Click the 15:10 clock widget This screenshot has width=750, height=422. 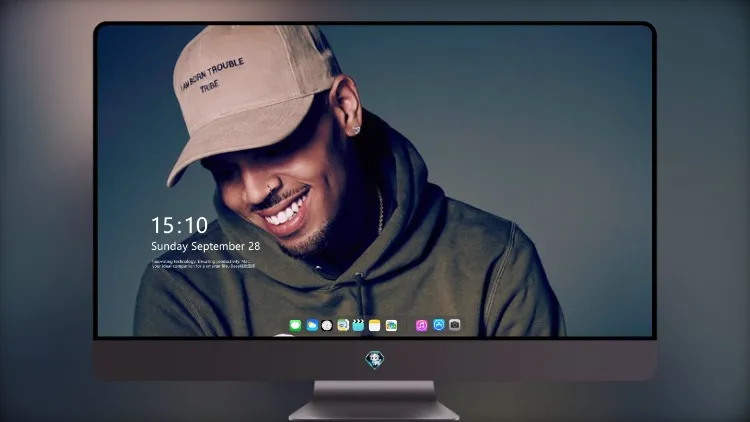[x=179, y=225]
